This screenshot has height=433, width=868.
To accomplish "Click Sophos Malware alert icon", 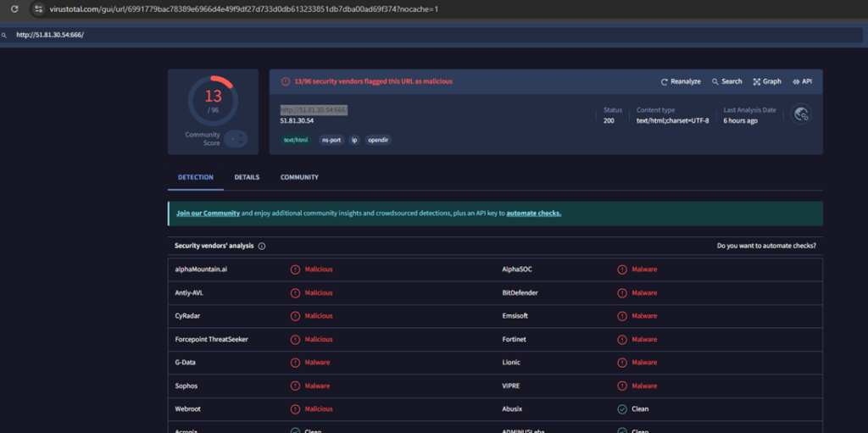I will [296, 386].
